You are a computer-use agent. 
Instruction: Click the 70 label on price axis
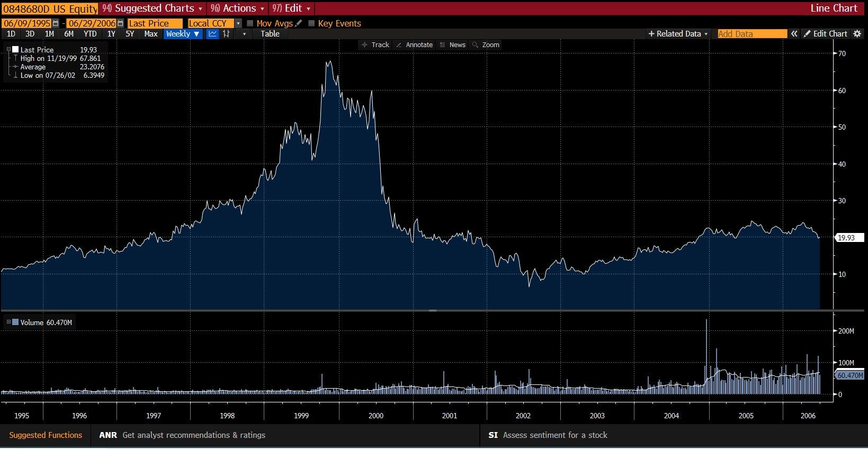(x=842, y=53)
